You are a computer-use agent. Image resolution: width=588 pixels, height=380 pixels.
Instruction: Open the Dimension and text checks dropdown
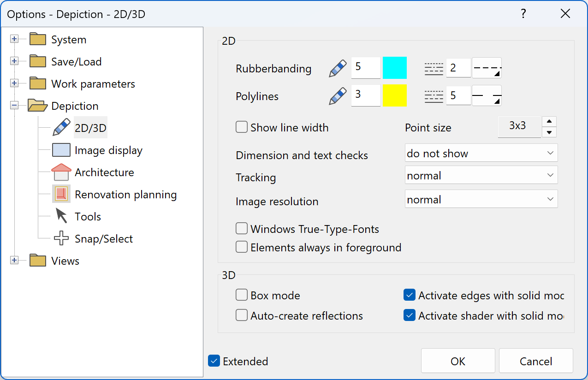point(481,153)
